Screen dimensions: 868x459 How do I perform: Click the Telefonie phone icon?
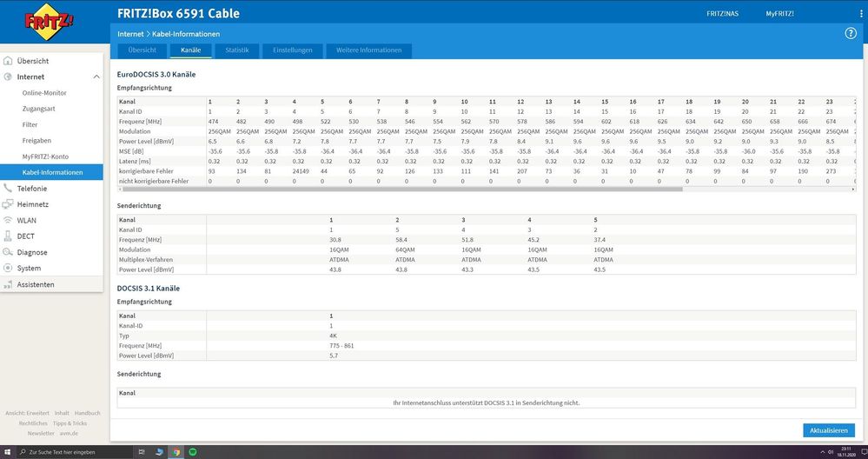pyautogui.click(x=8, y=189)
